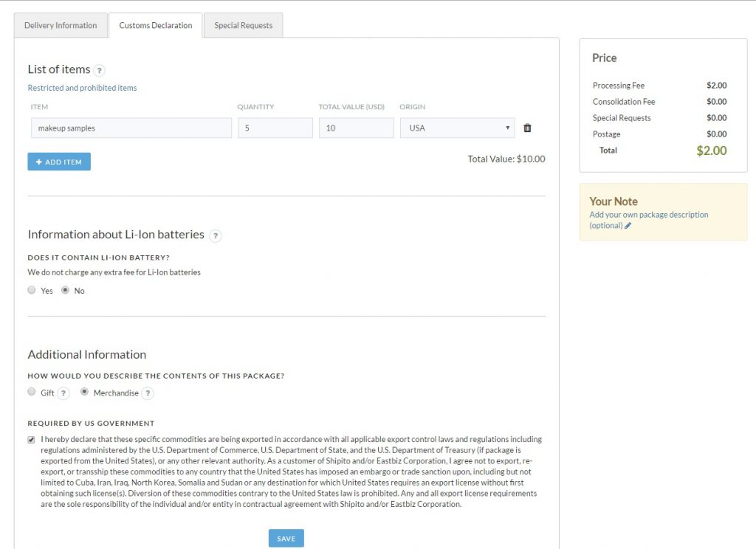Open help icon for Li-Ion batteries
Viewport: 756px width, 549px height.
216,235
